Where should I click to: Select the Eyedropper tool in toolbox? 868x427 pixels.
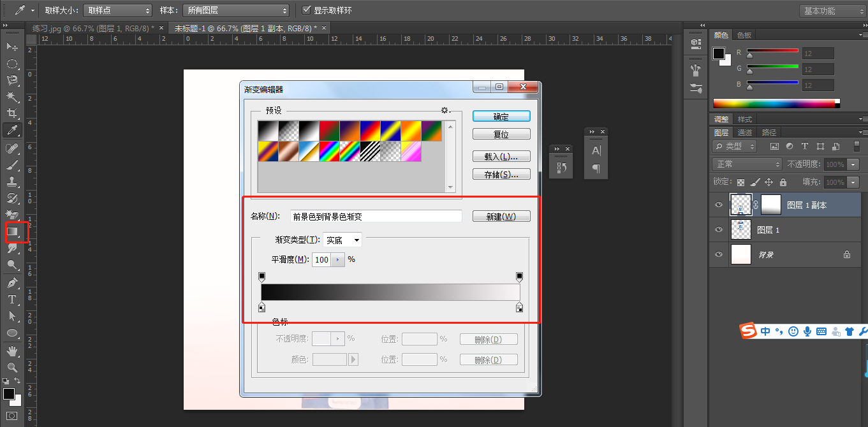point(12,130)
